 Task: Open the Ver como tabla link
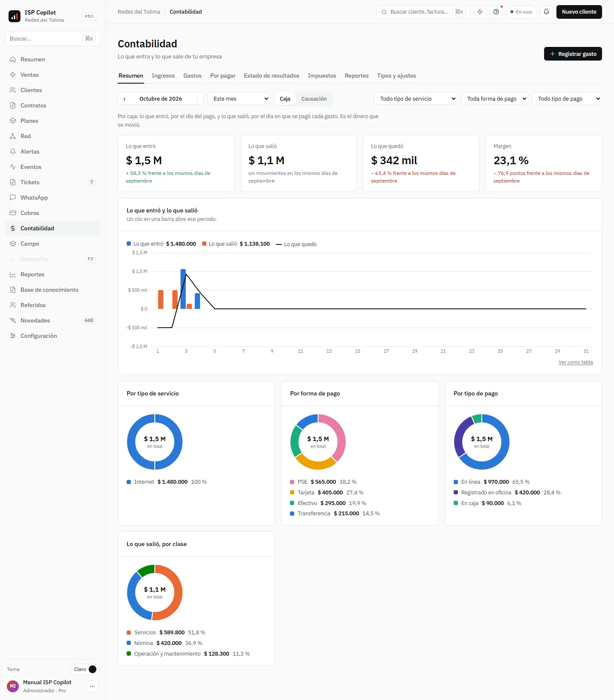click(576, 362)
